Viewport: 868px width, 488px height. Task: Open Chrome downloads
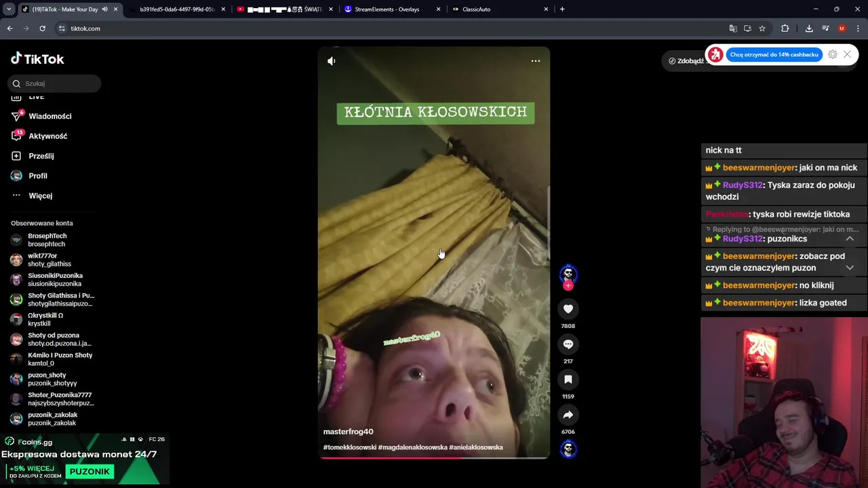point(809,28)
